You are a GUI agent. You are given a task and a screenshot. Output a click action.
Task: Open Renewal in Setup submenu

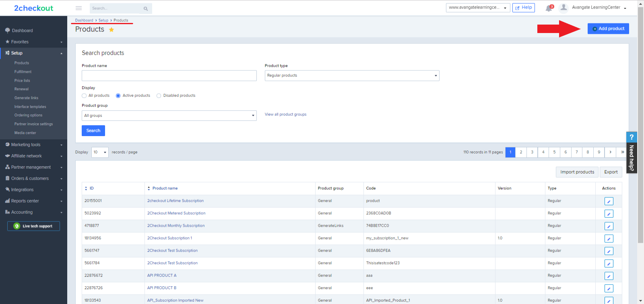21,89
